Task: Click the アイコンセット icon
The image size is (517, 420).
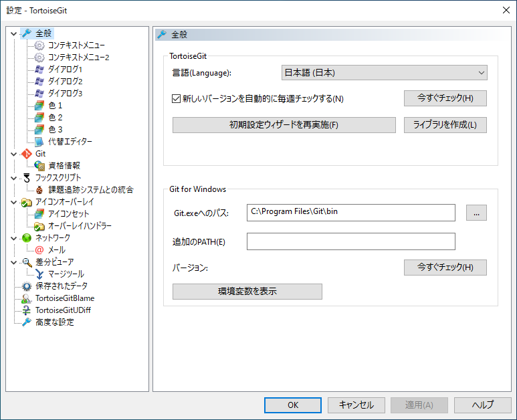Action: pos(39,214)
